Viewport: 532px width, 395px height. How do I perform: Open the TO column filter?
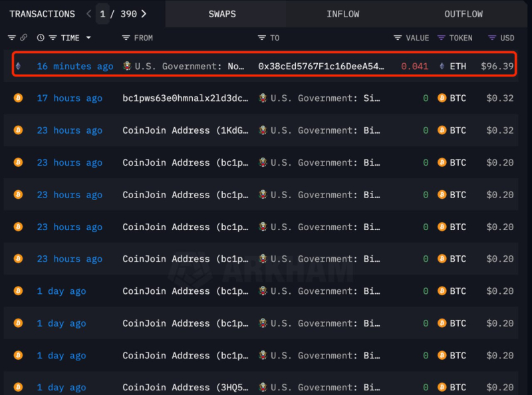click(x=262, y=38)
